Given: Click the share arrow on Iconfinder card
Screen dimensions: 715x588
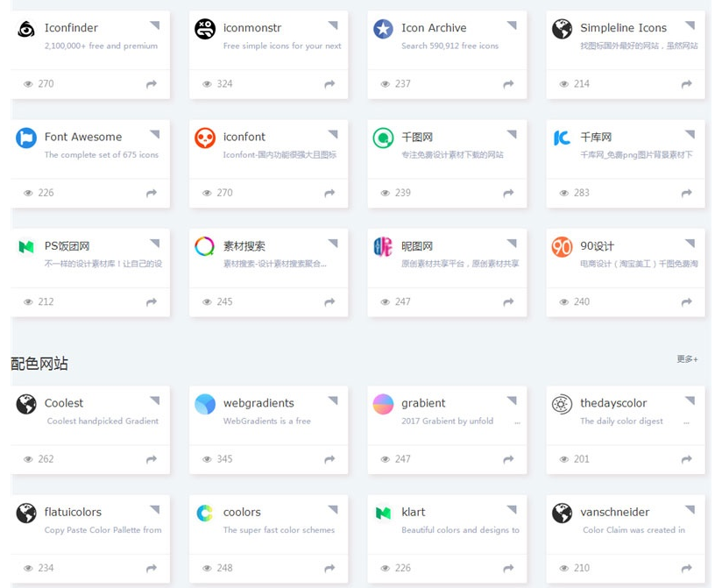Looking at the screenshot, I should (149, 84).
